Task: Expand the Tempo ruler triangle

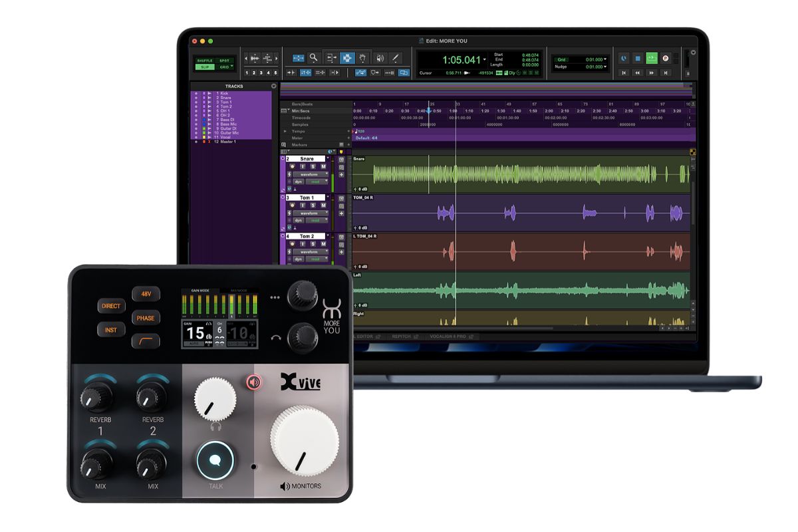Action: point(285,132)
